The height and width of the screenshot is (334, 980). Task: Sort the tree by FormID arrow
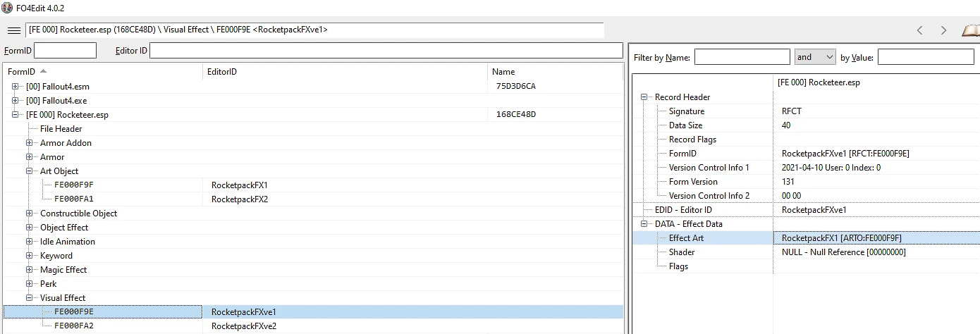(x=44, y=71)
